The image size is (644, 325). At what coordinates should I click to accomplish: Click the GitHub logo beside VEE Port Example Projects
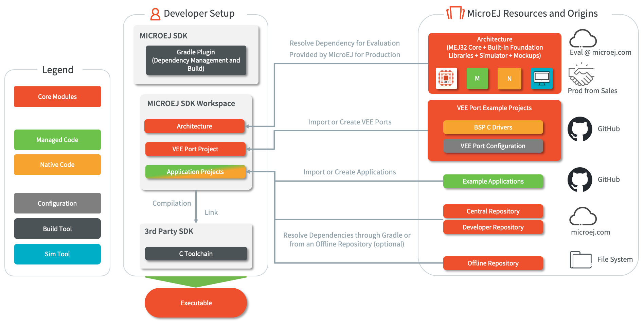(580, 129)
